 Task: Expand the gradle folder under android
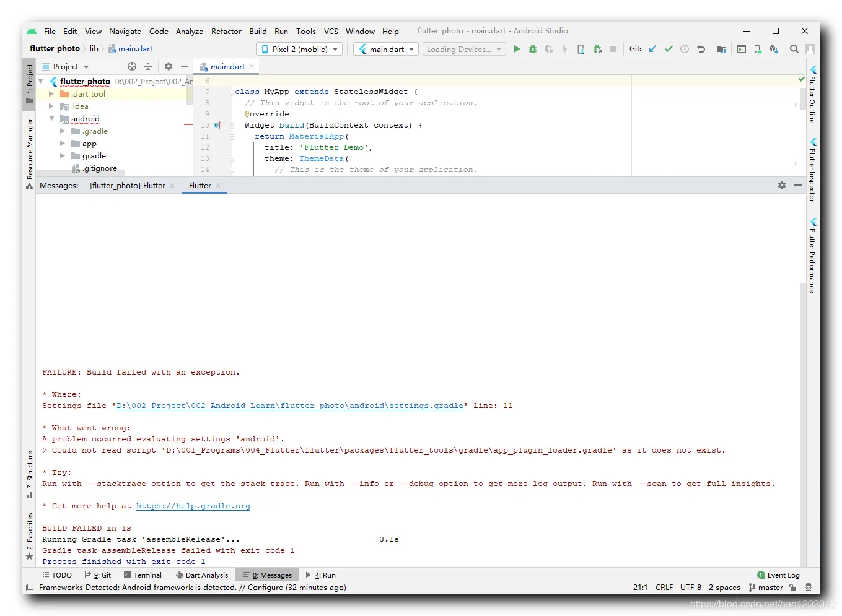tap(63, 155)
